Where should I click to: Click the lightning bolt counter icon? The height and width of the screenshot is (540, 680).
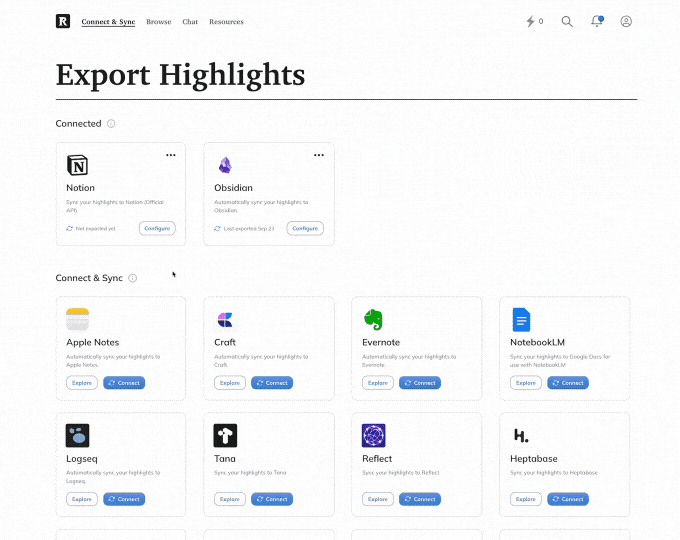coord(531,21)
